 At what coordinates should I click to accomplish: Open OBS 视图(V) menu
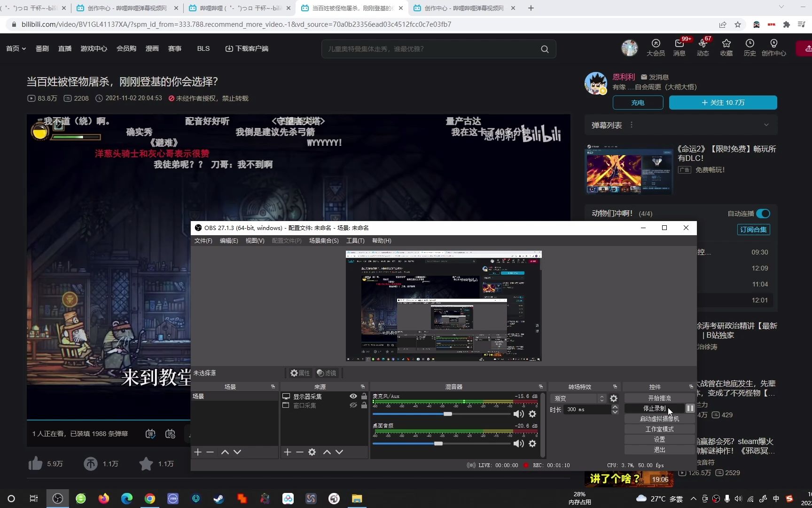coord(255,240)
